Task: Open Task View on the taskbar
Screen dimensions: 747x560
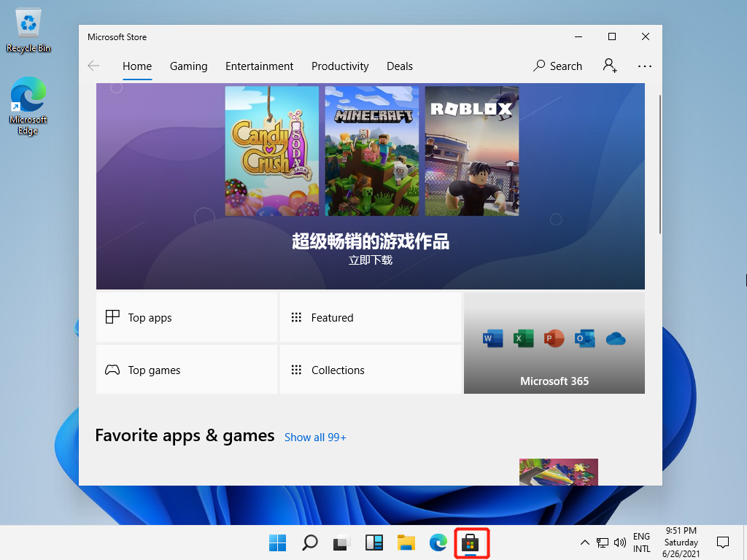Action: click(x=341, y=542)
